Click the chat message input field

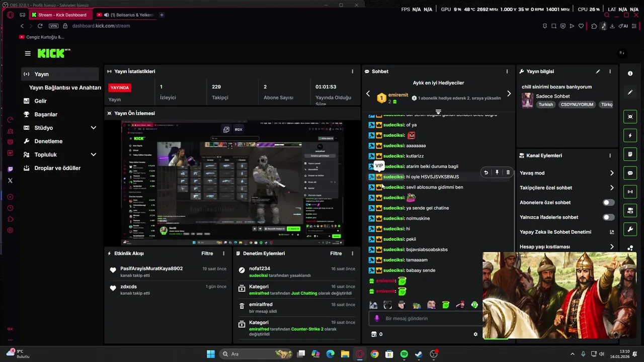(425, 318)
